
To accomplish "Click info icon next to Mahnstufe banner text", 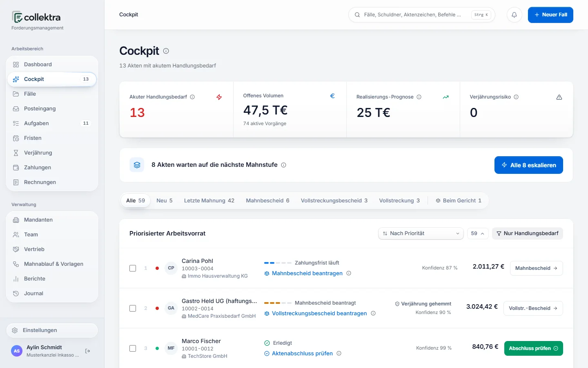I will coord(283,165).
